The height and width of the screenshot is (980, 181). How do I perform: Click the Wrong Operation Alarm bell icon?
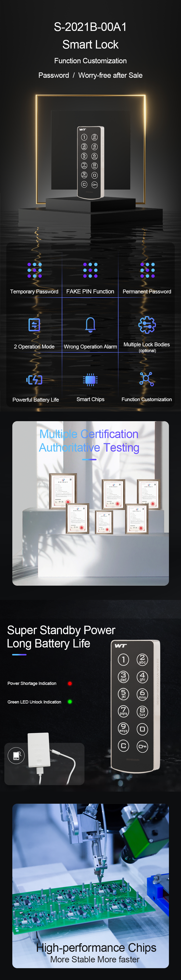[x=90, y=325]
